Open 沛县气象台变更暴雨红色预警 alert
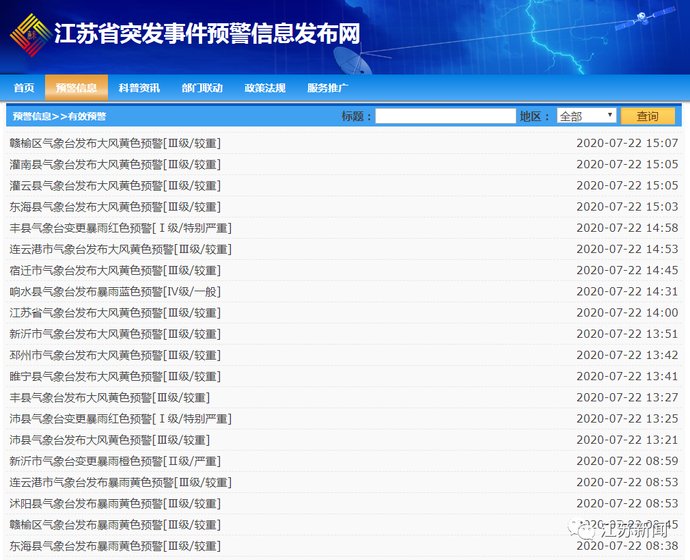 click(x=121, y=418)
